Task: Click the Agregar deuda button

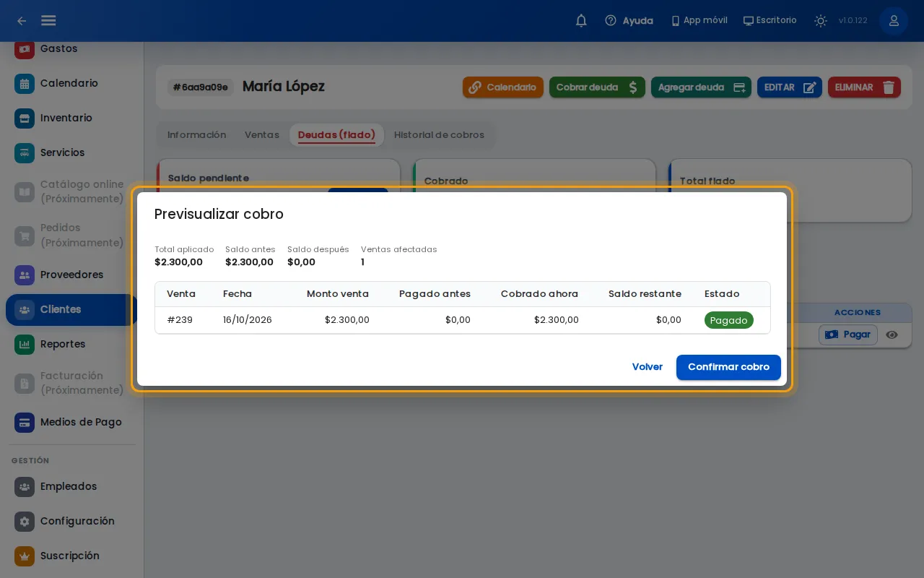Action: coord(701,87)
